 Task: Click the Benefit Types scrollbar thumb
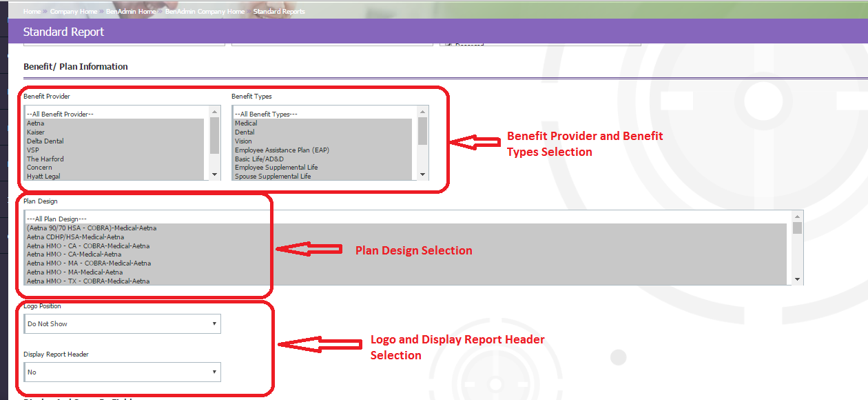click(x=423, y=131)
